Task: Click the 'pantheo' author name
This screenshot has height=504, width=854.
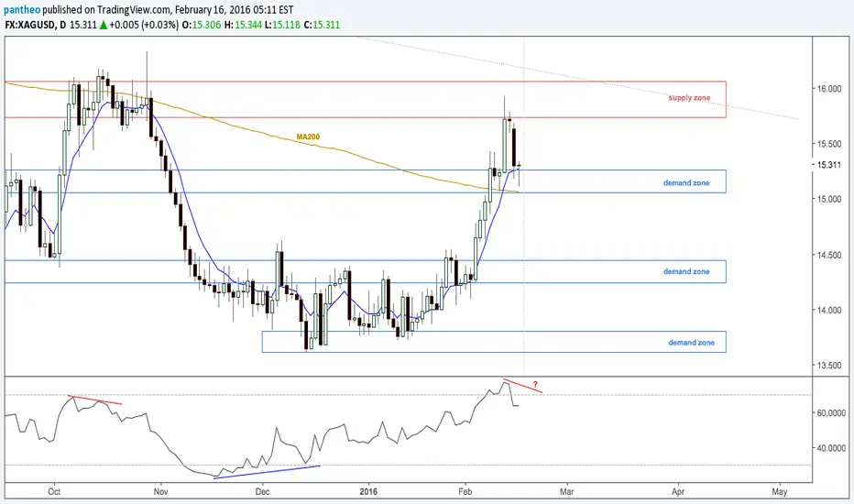Action: [x=22, y=10]
